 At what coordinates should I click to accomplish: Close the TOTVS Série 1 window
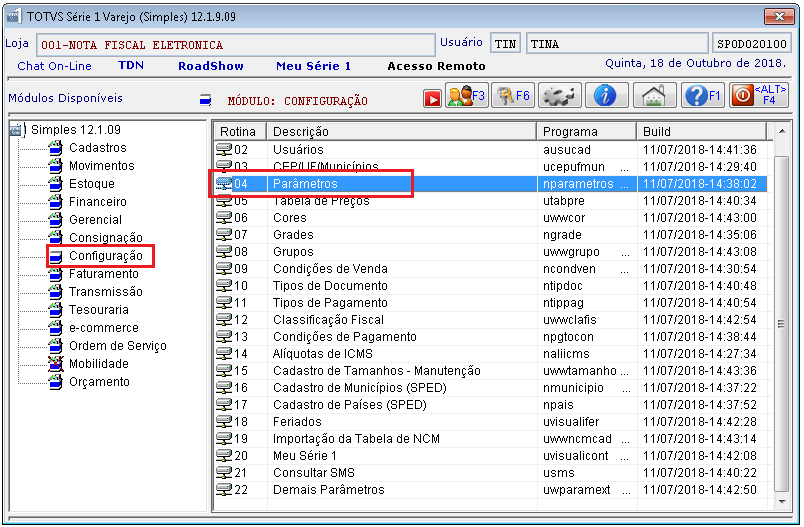point(779,16)
